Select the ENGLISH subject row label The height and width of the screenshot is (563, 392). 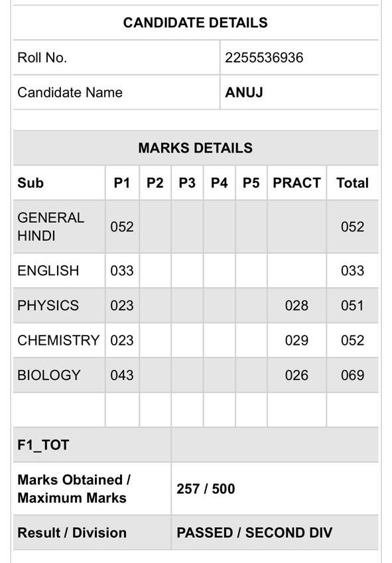(48, 271)
